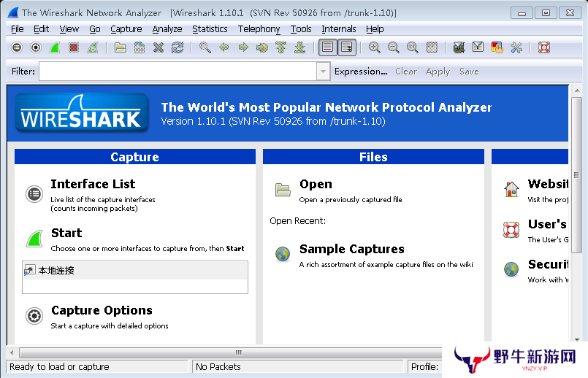This screenshot has width=588, height=378.
Task: Open the Capture menu
Action: (126, 29)
